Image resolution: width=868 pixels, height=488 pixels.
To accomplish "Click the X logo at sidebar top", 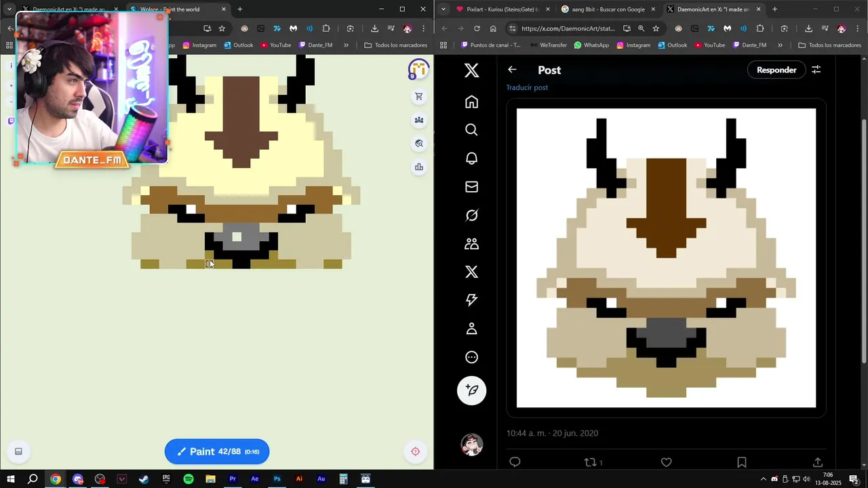I will pyautogui.click(x=471, y=70).
